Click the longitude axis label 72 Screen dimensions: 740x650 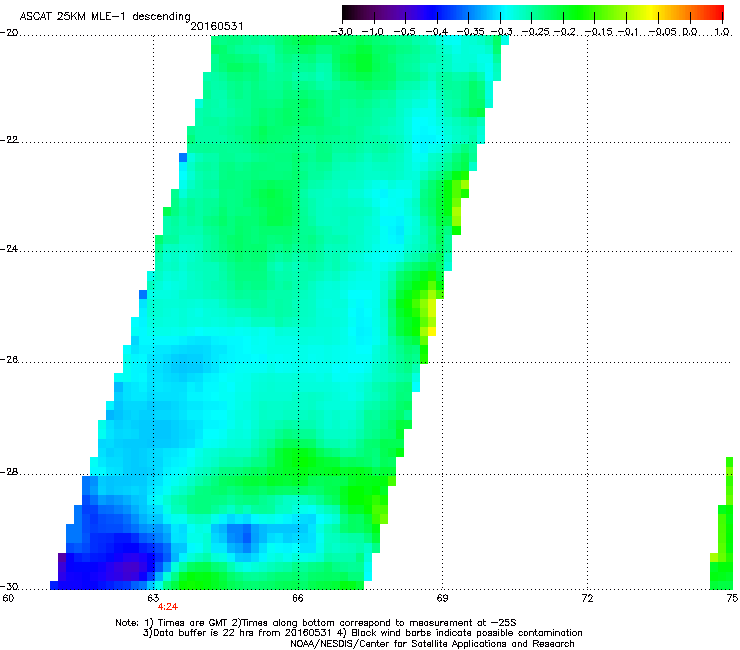click(x=587, y=598)
